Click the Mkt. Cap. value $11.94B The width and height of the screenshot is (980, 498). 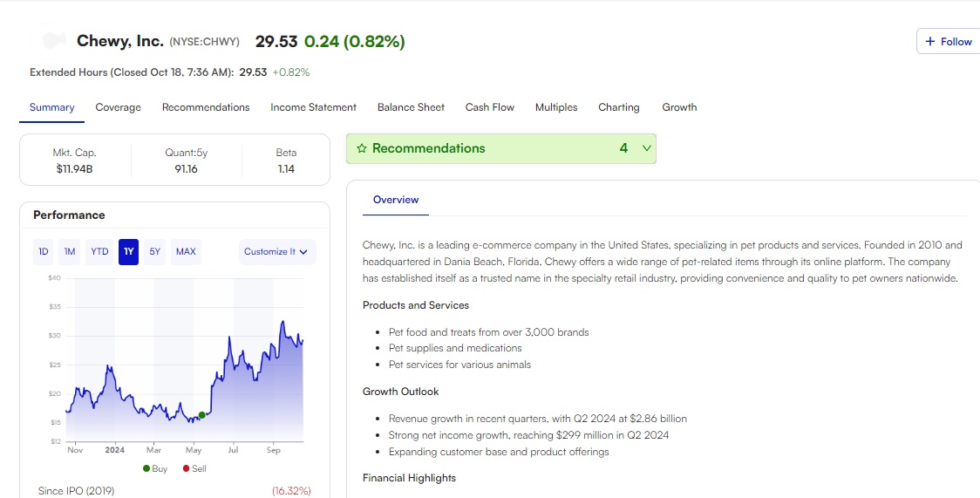tap(74, 168)
